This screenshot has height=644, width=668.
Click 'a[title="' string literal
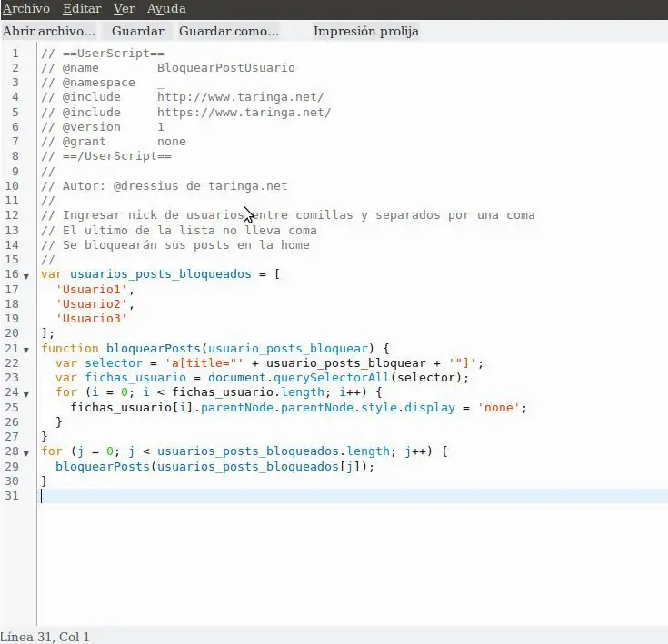tap(204, 363)
